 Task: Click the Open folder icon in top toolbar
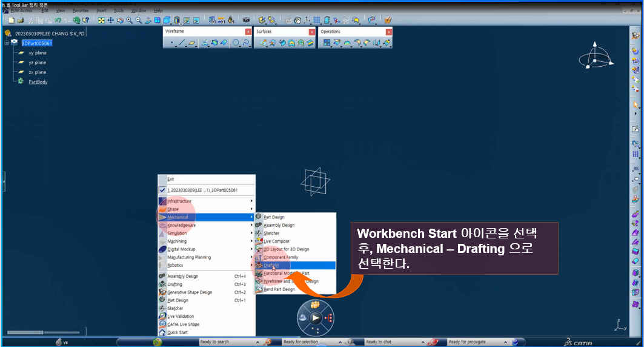tap(21, 20)
